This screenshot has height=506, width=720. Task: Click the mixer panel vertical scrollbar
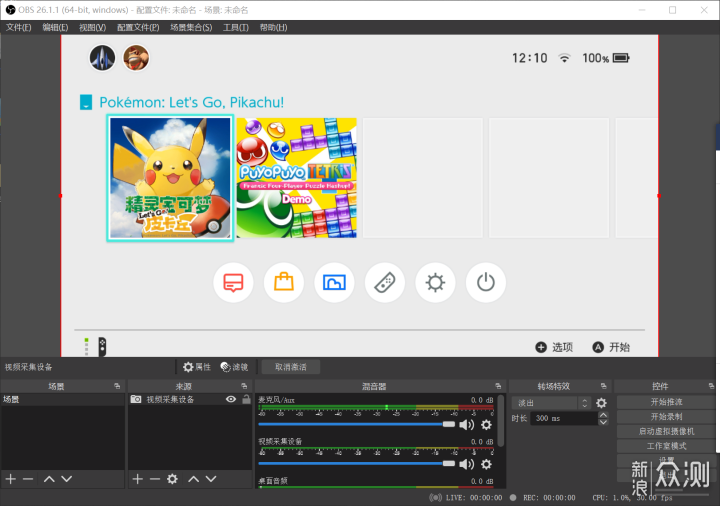501,421
